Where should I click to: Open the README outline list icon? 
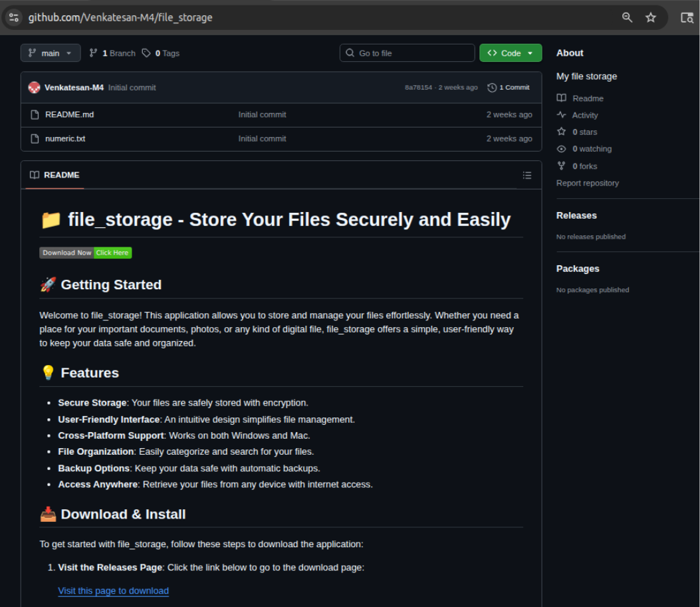tap(527, 176)
